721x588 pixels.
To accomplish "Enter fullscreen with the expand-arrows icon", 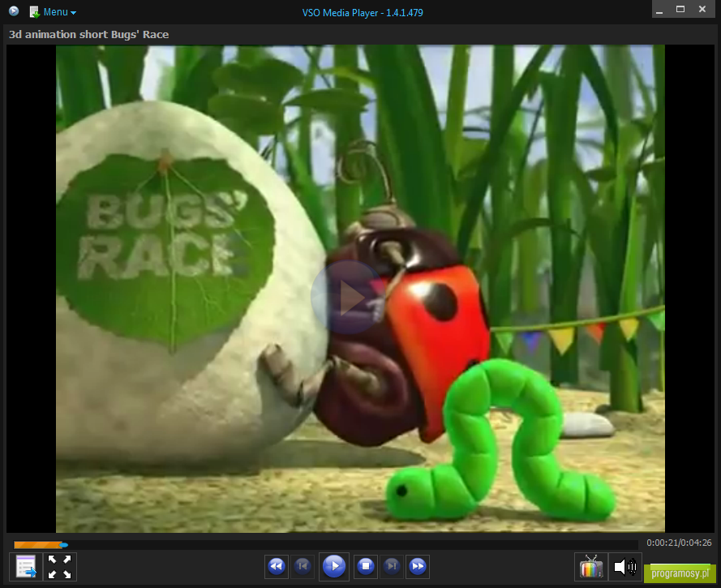I will pos(60,566).
